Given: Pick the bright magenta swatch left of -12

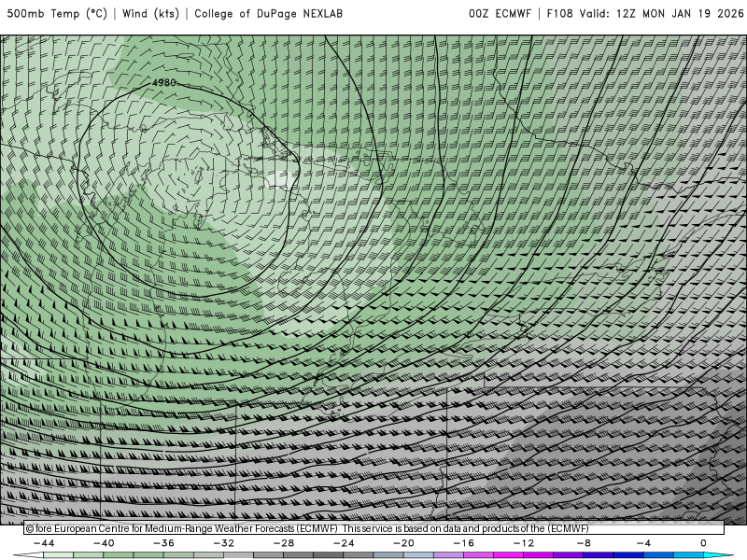Looking at the screenshot, I should click(x=508, y=555).
